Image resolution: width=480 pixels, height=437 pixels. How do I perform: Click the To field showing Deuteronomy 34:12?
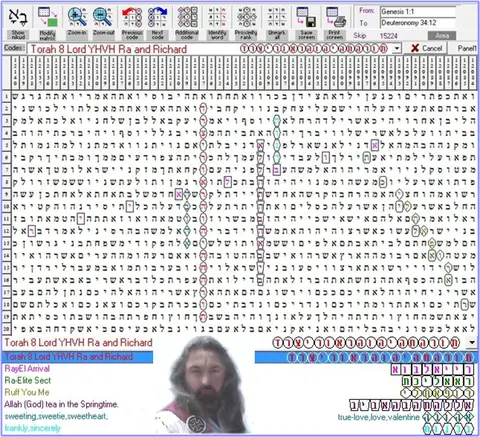(x=418, y=23)
